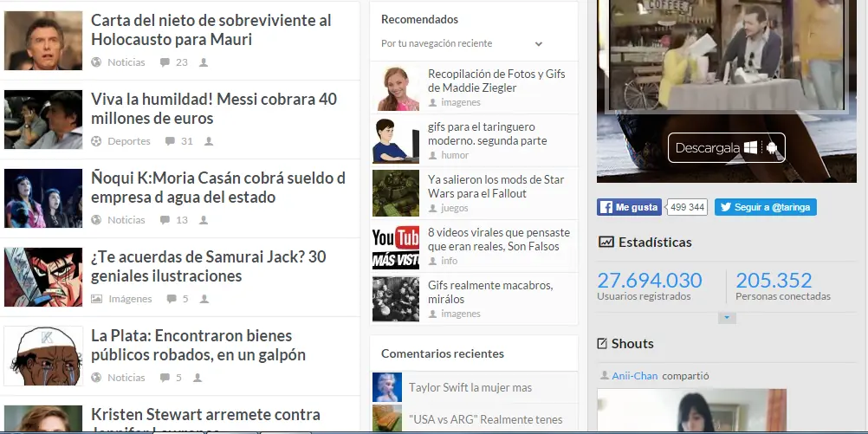The height and width of the screenshot is (434, 868).
Task: Open the Kristen Stewart arremete headline
Action: coord(205,419)
